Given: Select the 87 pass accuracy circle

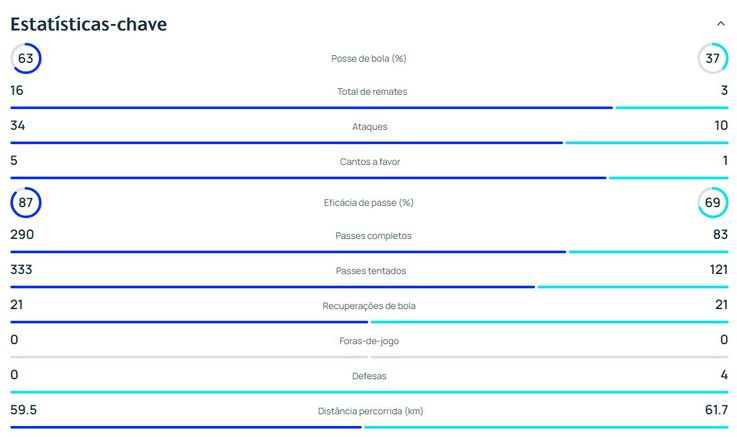Looking at the screenshot, I should pyautogui.click(x=26, y=203).
